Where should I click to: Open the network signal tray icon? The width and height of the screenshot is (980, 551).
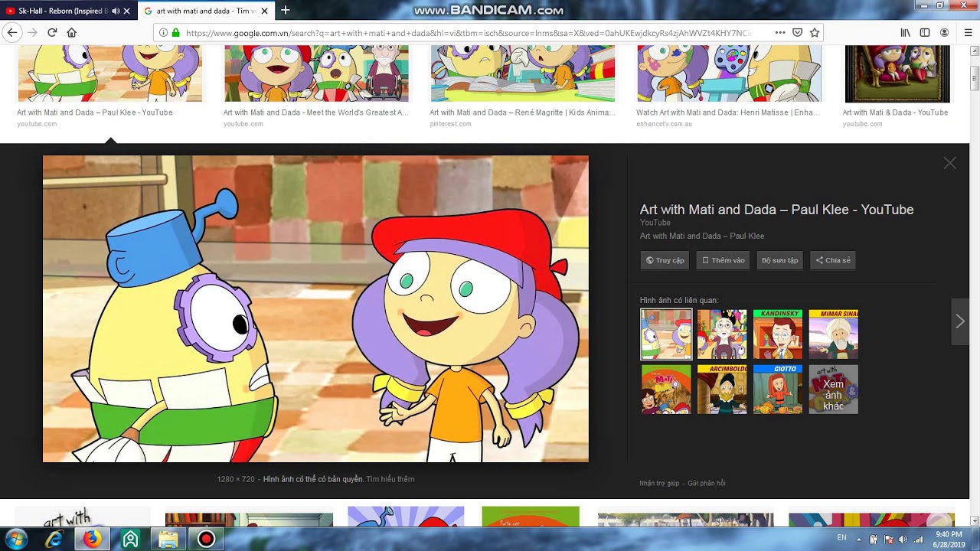[918, 540]
